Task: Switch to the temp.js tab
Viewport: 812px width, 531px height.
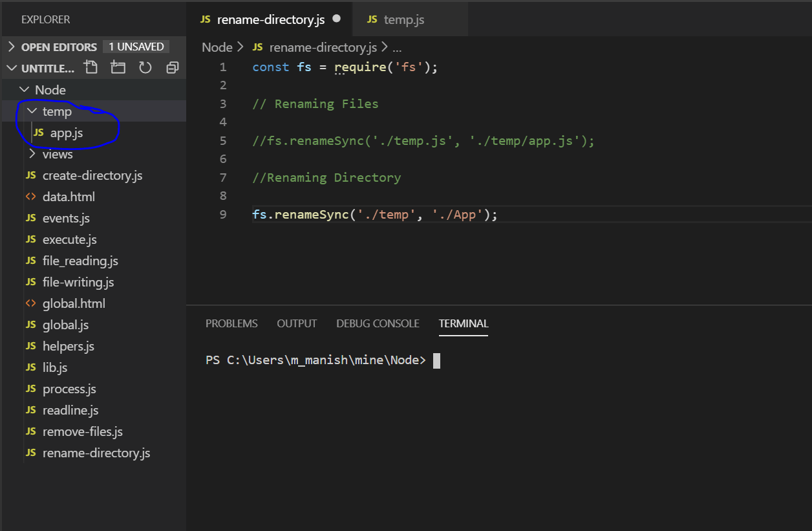Action: point(405,19)
